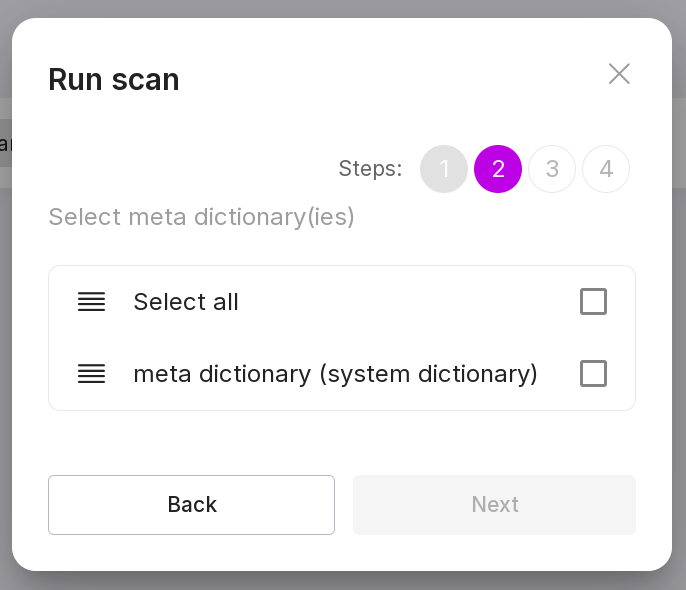The width and height of the screenshot is (686, 590).
Task: Close the Run scan dialog
Action: pos(619,74)
